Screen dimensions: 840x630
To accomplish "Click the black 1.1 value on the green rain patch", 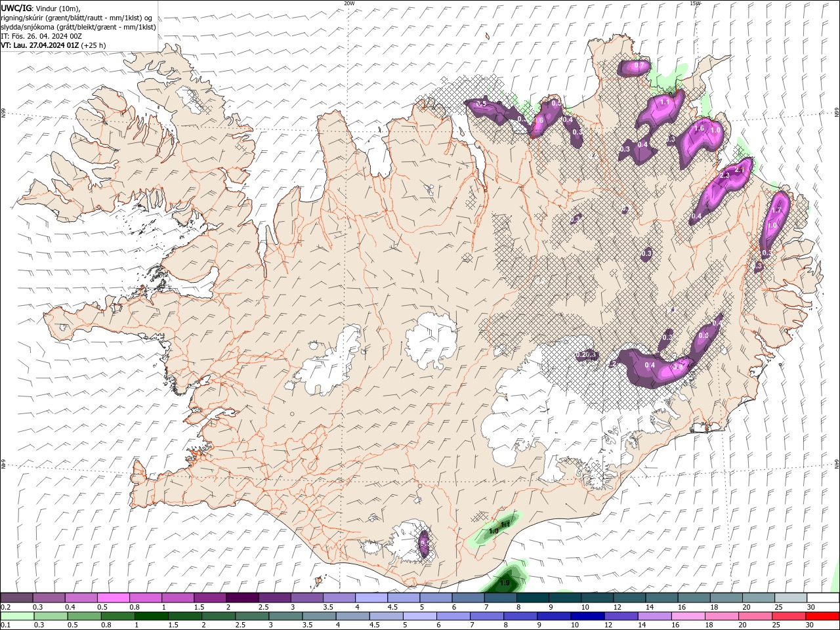I will pyautogui.click(x=505, y=524).
